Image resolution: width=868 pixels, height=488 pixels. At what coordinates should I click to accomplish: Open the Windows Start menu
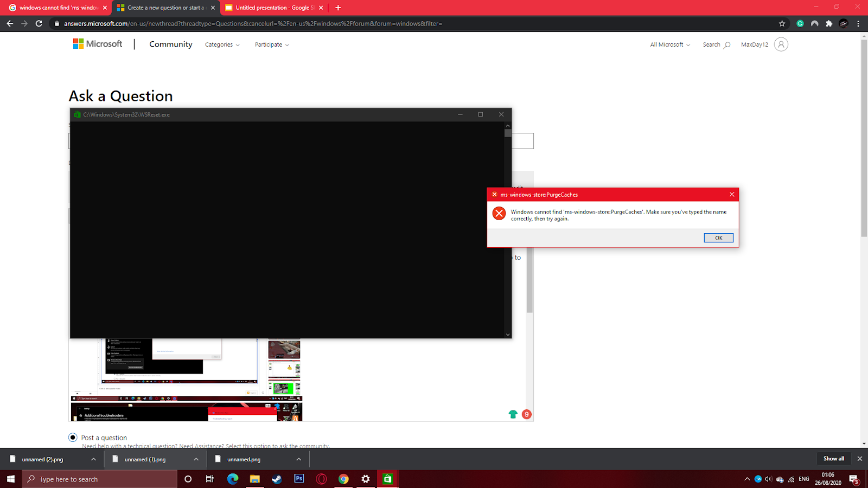click(11, 479)
